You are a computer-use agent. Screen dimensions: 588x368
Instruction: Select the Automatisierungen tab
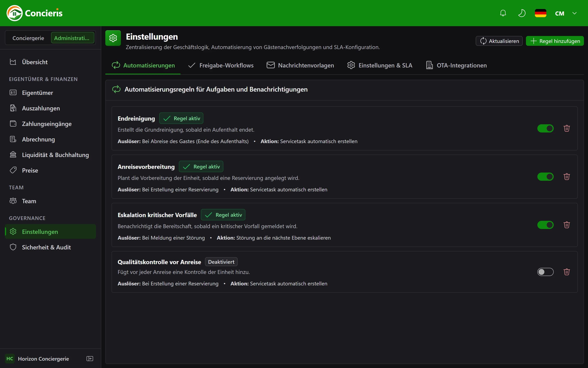143,65
